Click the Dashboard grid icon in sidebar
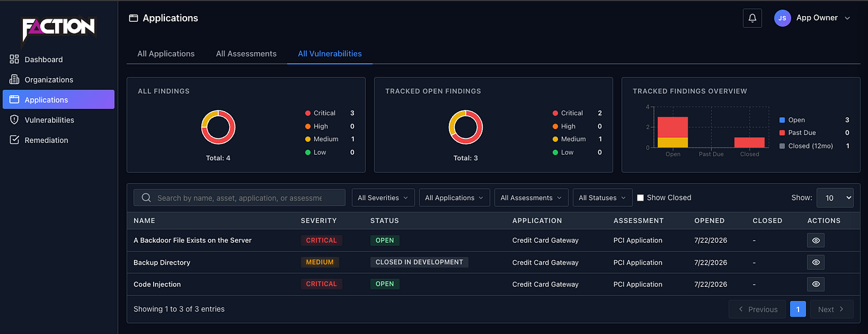The image size is (868, 334). point(14,59)
